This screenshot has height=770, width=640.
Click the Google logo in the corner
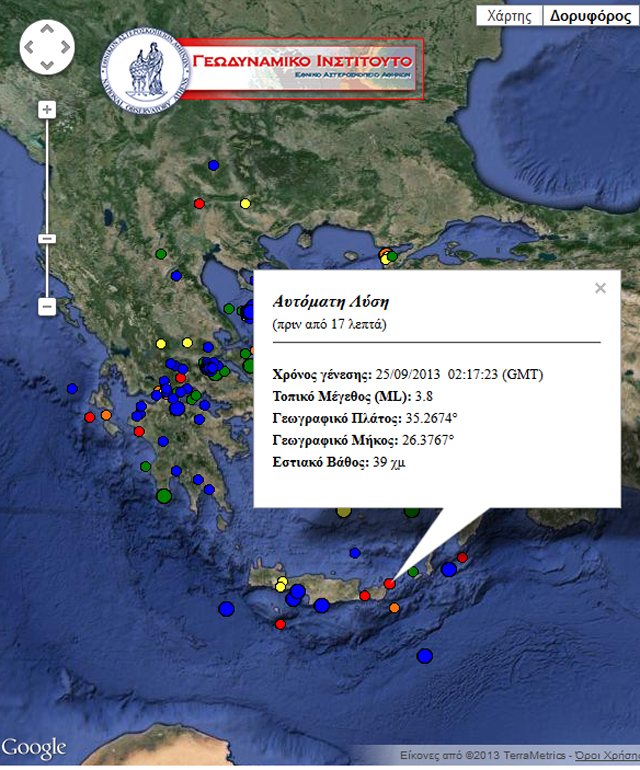pyautogui.click(x=34, y=748)
